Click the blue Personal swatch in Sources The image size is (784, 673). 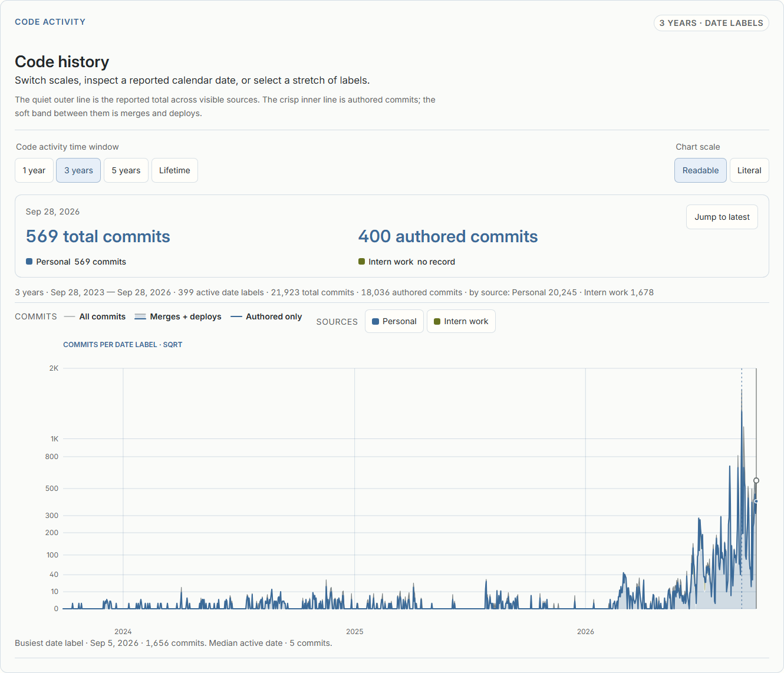[x=375, y=322]
